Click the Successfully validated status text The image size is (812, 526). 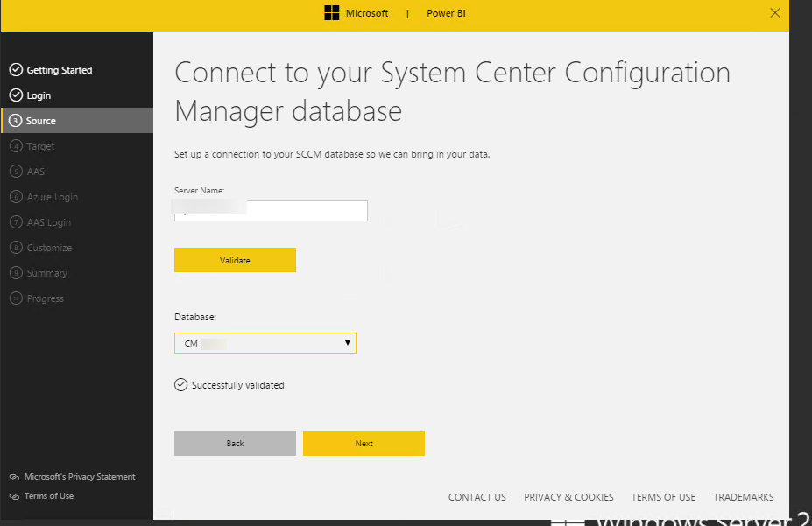click(237, 385)
